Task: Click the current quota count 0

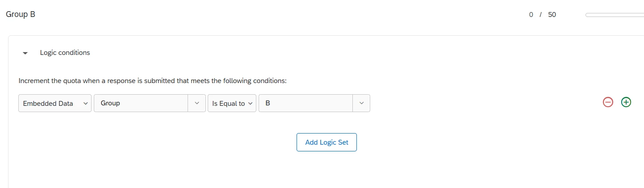Action: 531,15
